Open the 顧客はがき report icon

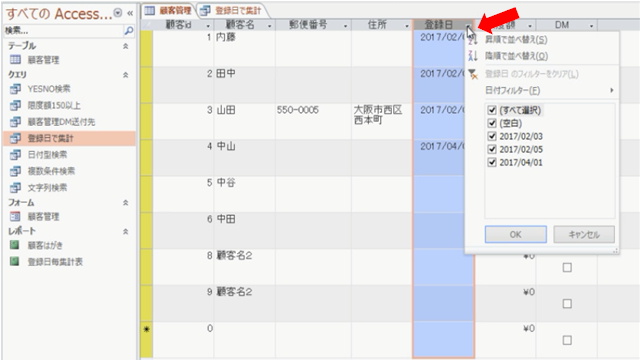click(x=15, y=245)
